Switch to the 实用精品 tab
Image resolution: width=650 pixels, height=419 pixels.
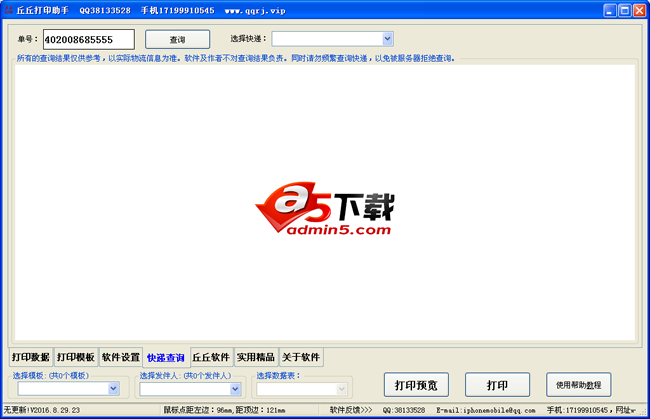tap(256, 357)
